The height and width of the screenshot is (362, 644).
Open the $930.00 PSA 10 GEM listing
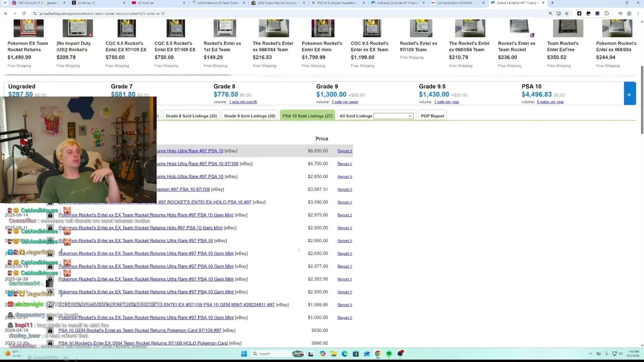click(x=140, y=330)
